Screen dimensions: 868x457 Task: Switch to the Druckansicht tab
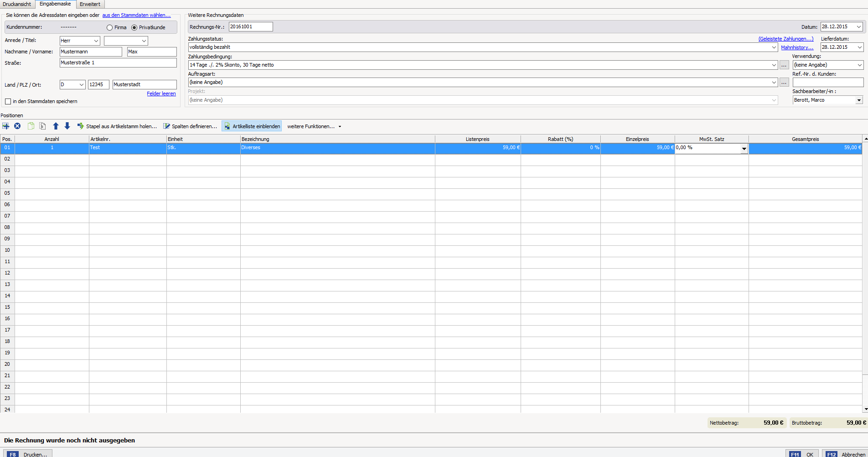click(x=17, y=4)
